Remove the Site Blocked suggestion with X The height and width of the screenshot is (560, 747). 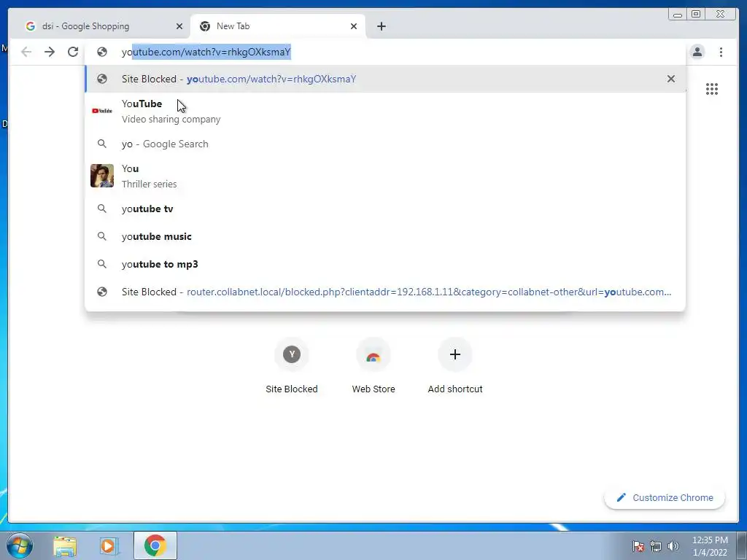tap(671, 79)
